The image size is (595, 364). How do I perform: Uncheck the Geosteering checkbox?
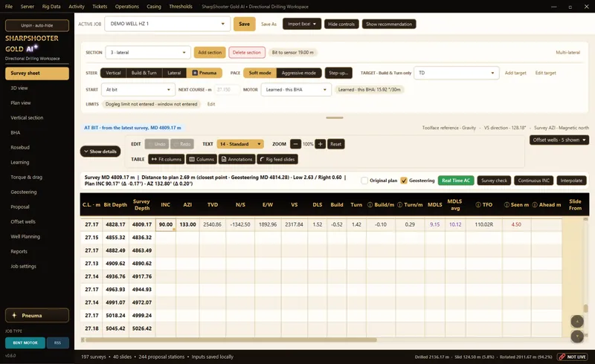404,181
